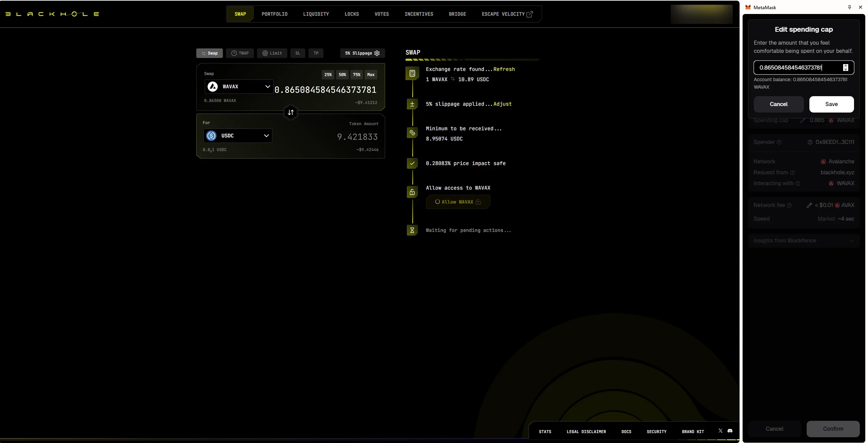This screenshot has height=443, width=868.
Task: Go to the Votes tab
Action: (382, 14)
